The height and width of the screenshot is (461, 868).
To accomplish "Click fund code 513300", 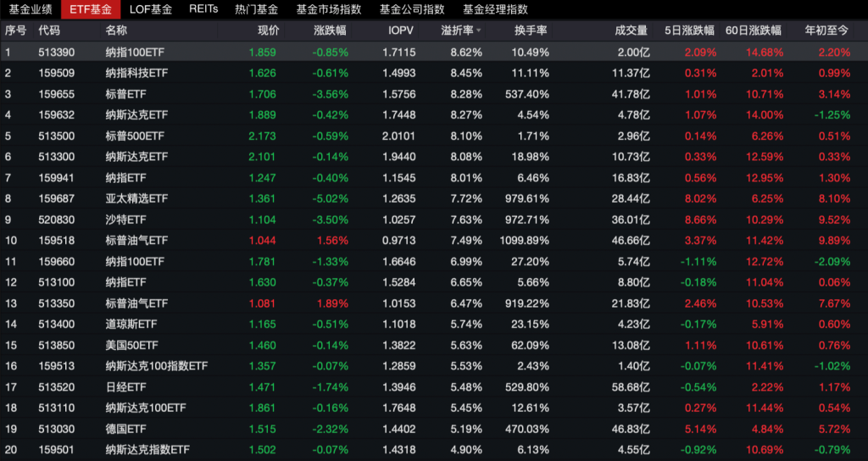I will (x=57, y=157).
